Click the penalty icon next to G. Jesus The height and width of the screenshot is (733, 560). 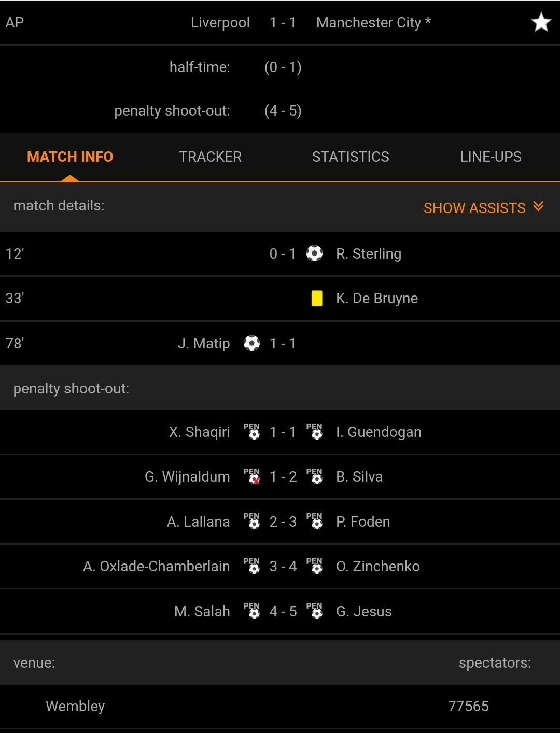(314, 611)
